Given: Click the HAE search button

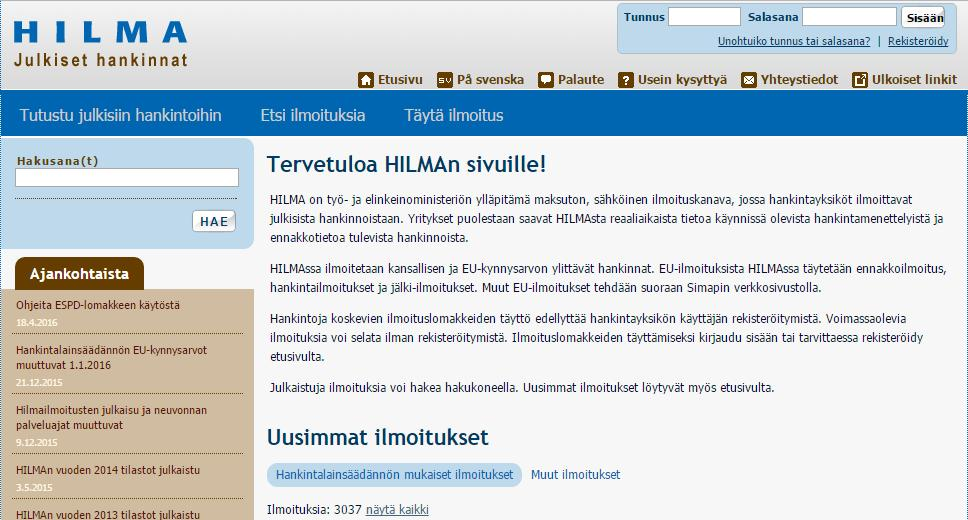Looking at the screenshot, I should click(x=214, y=221).
